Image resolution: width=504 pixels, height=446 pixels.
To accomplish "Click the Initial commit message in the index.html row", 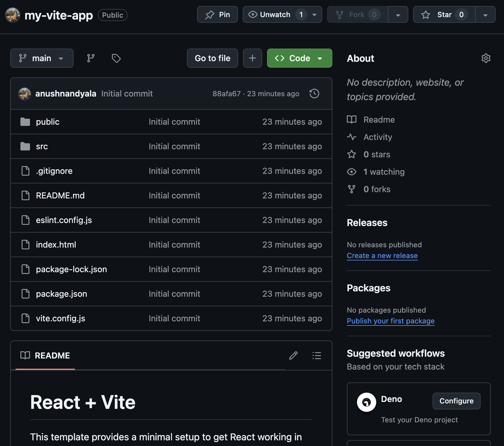I will [174, 245].
